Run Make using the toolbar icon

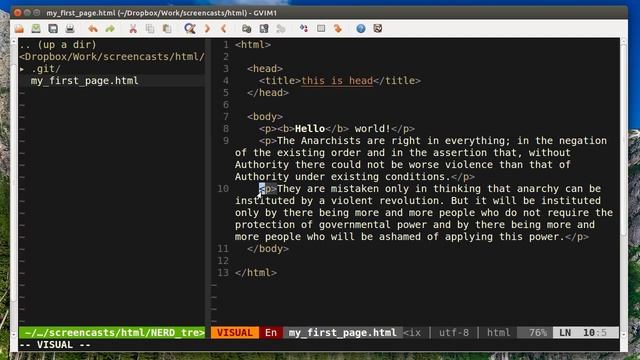[304, 29]
